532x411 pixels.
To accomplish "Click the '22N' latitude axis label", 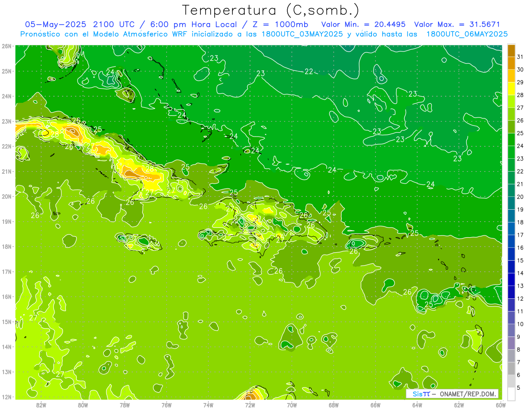I will click(6, 146).
